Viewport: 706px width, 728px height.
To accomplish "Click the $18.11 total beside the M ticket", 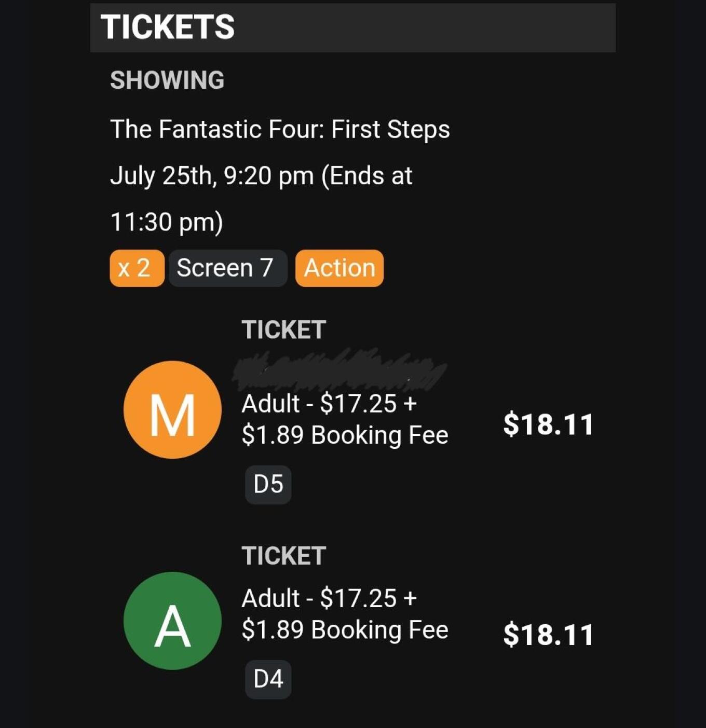I will tap(548, 424).
